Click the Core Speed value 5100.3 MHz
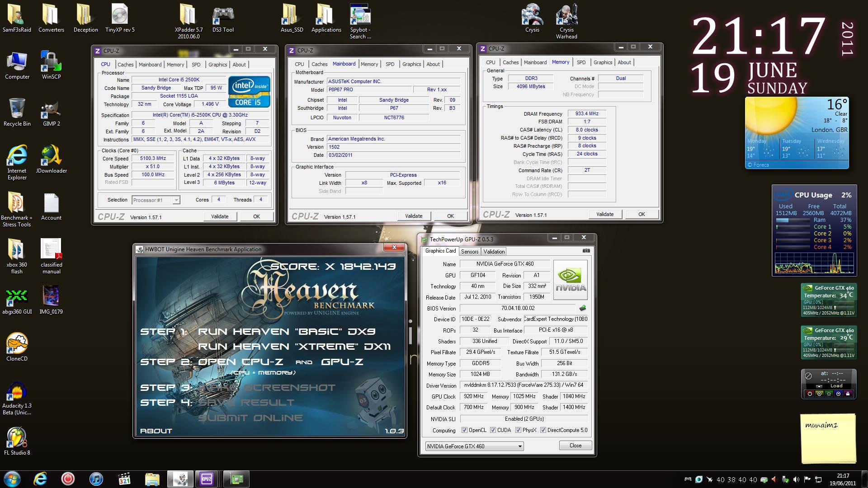Image resolution: width=868 pixels, height=488 pixels. (153, 159)
